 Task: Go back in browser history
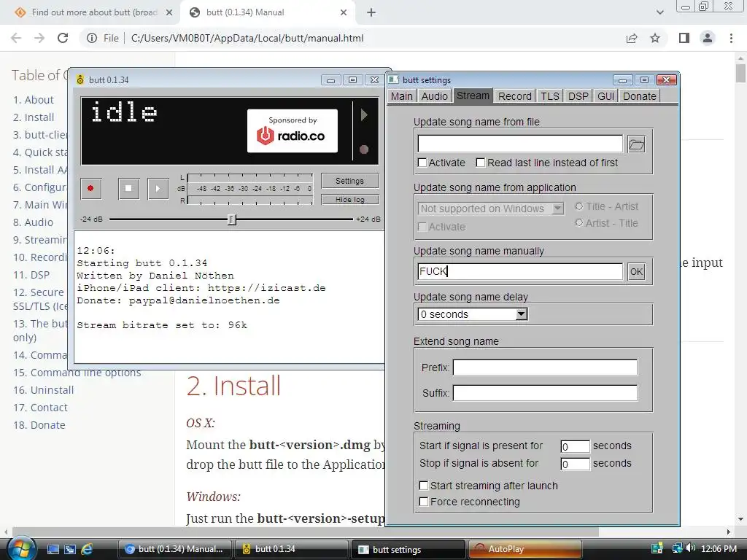[16, 38]
